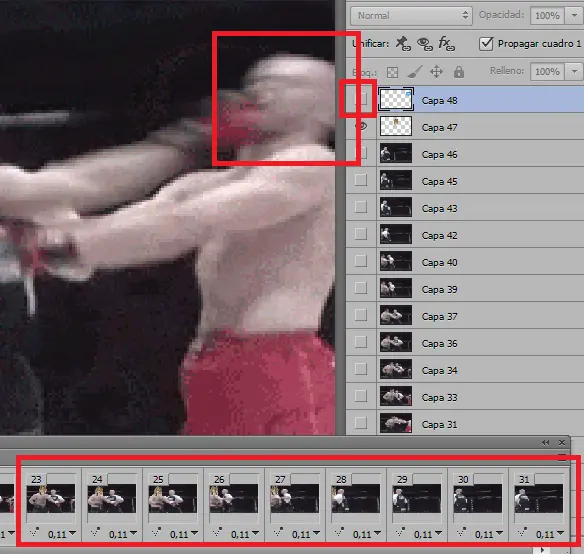Toggle lock position move icon
Screen dimensions: 584x554
[436, 72]
